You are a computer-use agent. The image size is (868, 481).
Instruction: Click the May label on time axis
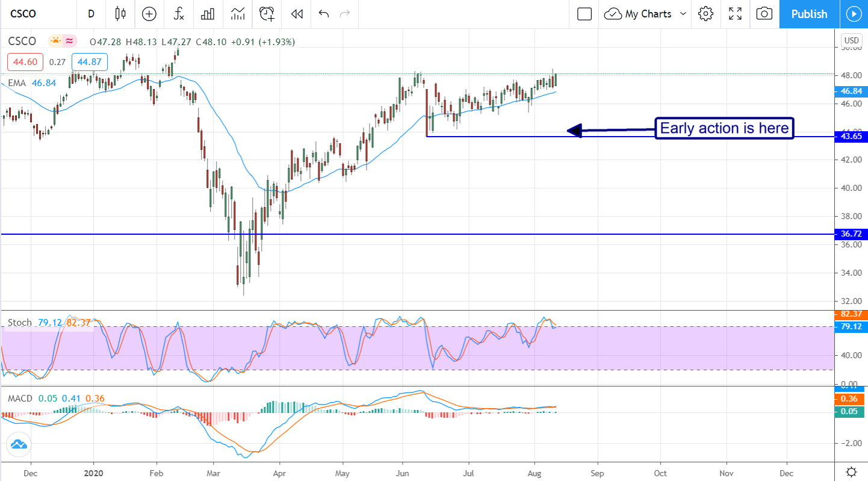(x=343, y=473)
